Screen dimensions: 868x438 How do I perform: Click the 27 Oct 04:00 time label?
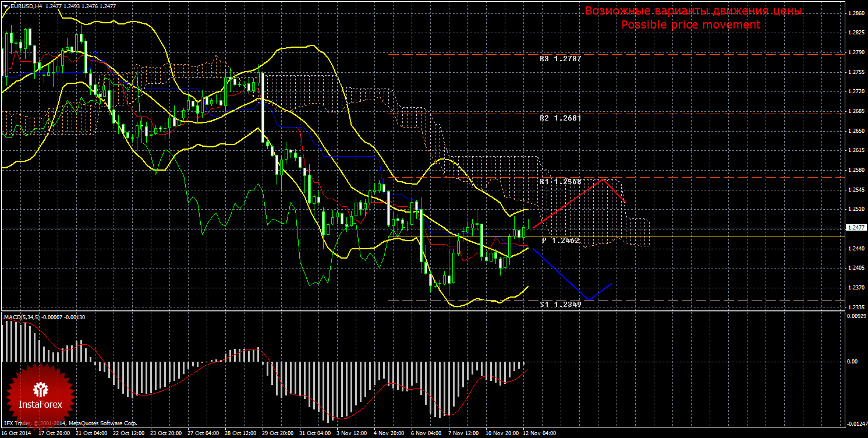point(203,433)
